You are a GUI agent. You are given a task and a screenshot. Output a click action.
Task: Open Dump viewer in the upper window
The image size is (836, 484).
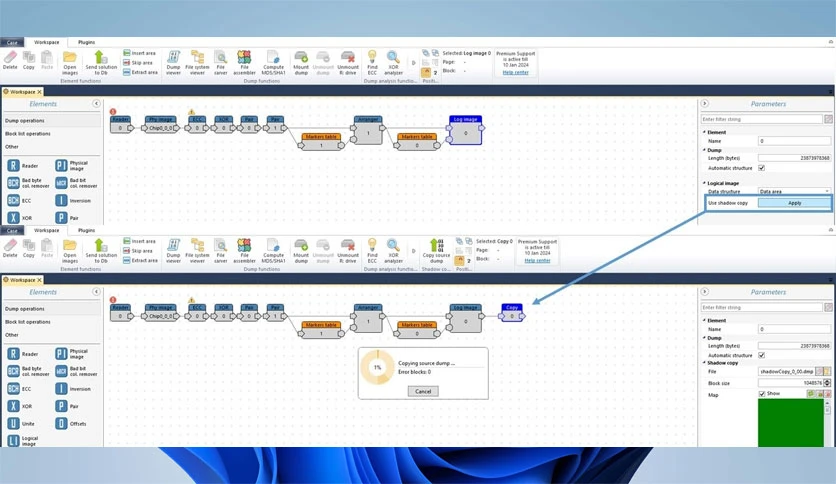(x=173, y=63)
